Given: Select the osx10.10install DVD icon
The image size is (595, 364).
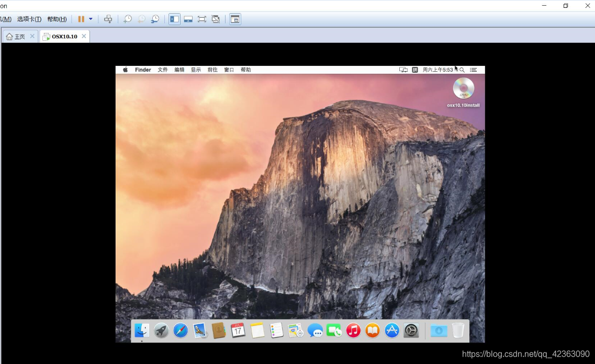Looking at the screenshot, I should tap(463, 93).
